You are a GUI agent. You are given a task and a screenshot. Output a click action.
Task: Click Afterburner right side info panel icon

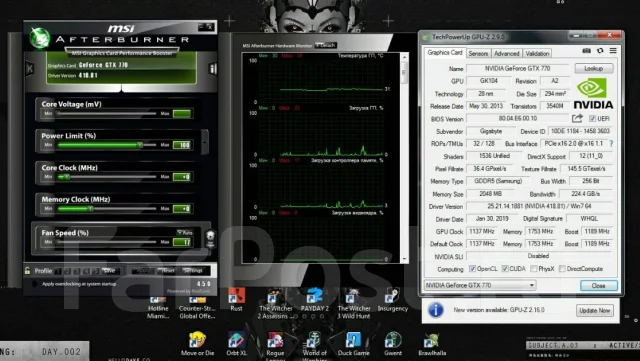point(213,69)
